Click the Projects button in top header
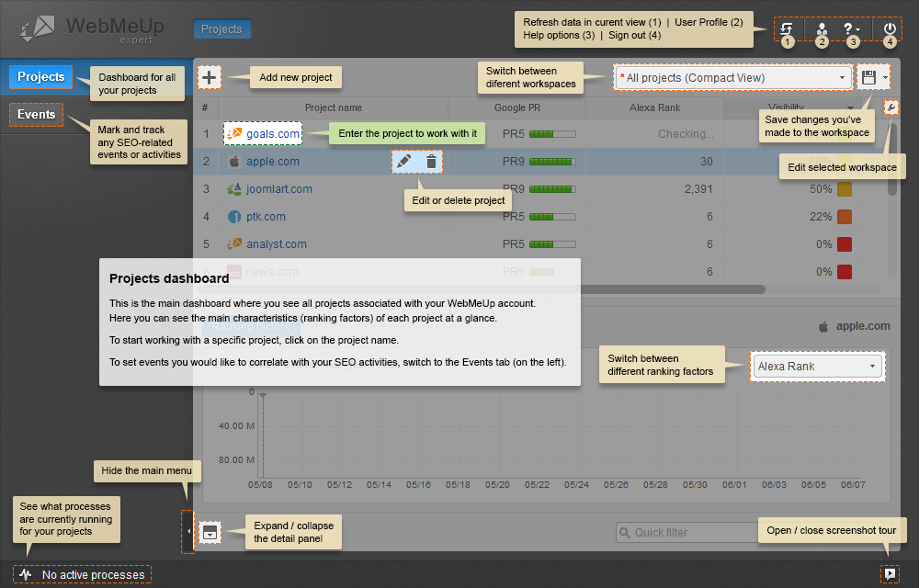Screen dimensions: 919x588 coord(221,29)
